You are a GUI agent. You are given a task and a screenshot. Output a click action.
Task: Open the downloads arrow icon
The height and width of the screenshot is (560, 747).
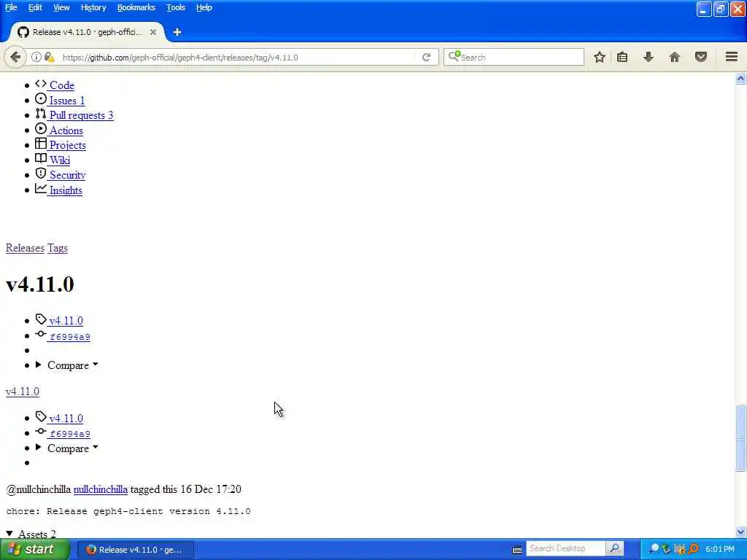tap(649, 57)
